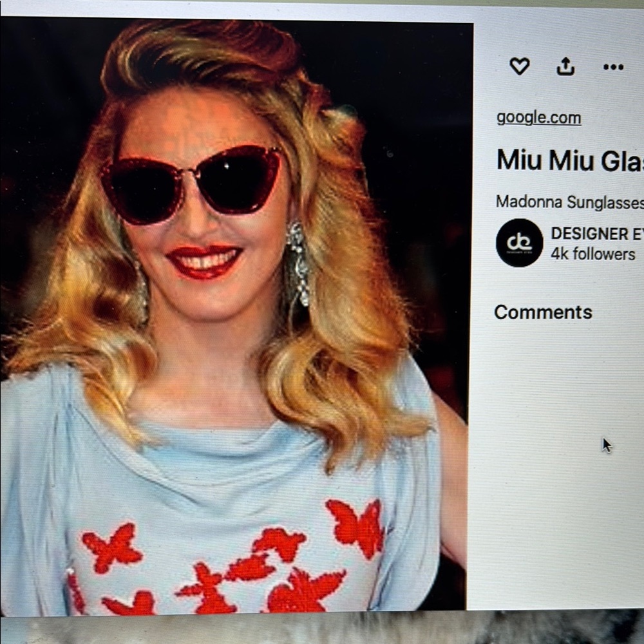The image size is (644, 644).
Task: Click the Miu Miu Glasses pin title
Action: coord(570,160)
